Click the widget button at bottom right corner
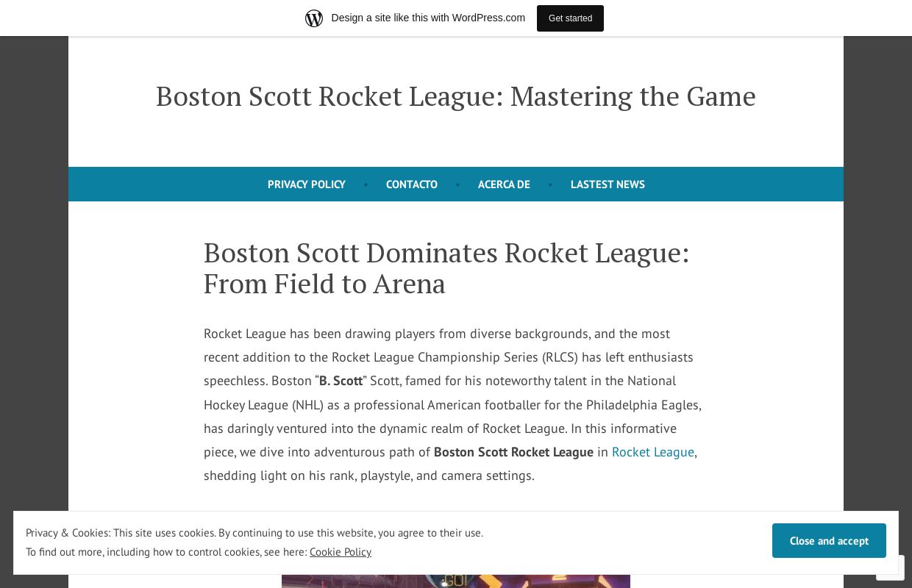Screen dimensions: 912x588 click(x=890, y=567)
